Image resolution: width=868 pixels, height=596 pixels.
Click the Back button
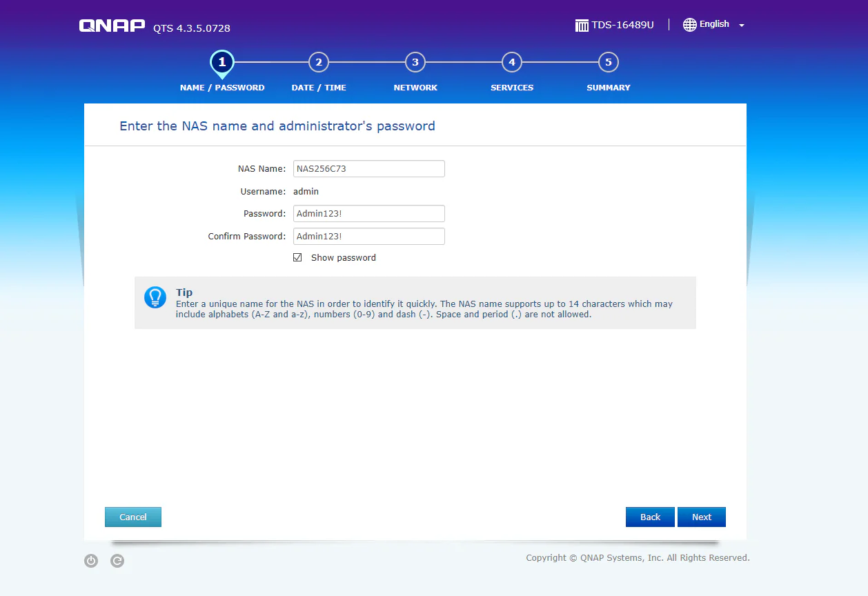click(x=650, y=517)
